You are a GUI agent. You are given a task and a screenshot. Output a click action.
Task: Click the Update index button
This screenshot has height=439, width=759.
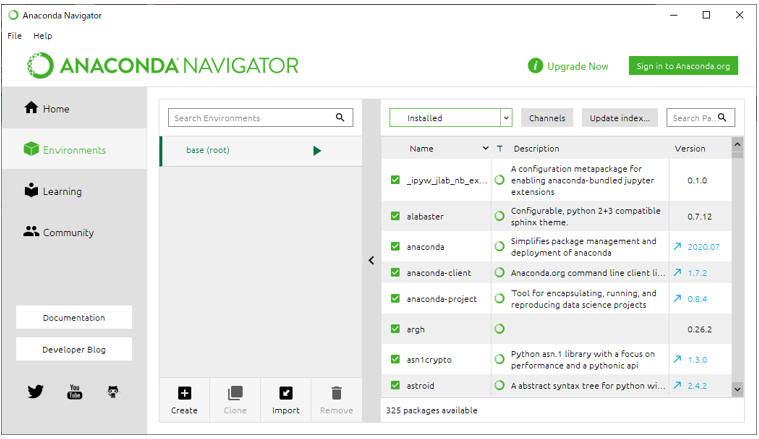click(619, 118)
